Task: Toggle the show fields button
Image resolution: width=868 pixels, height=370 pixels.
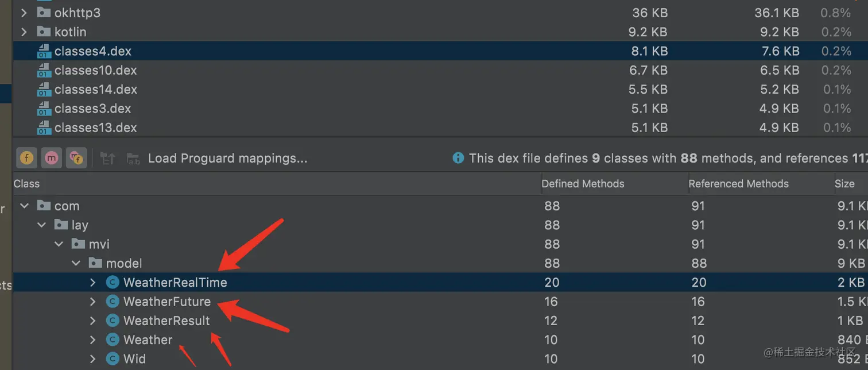Action: [x=26, y=158]
